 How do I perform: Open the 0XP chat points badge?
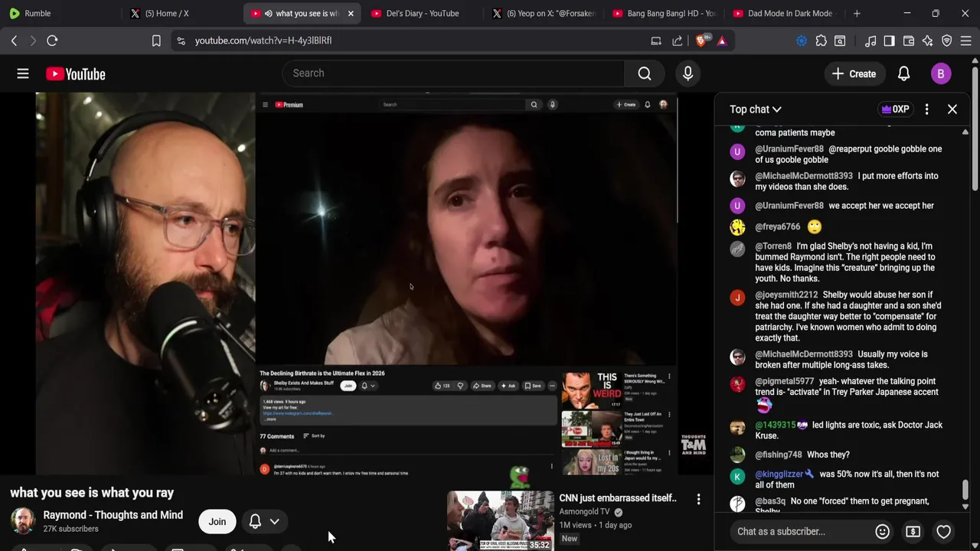coord(897,109)
